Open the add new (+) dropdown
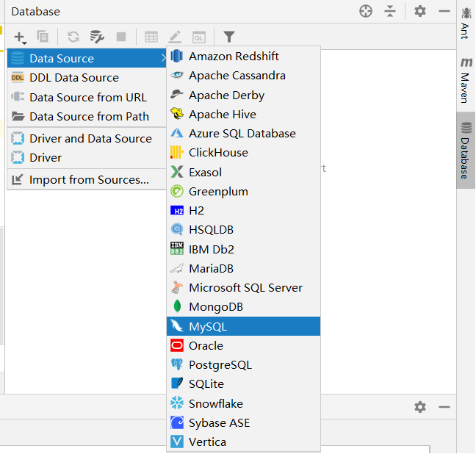Image resolution: width=476 pixels, height=454 pixels. point(21,37)
